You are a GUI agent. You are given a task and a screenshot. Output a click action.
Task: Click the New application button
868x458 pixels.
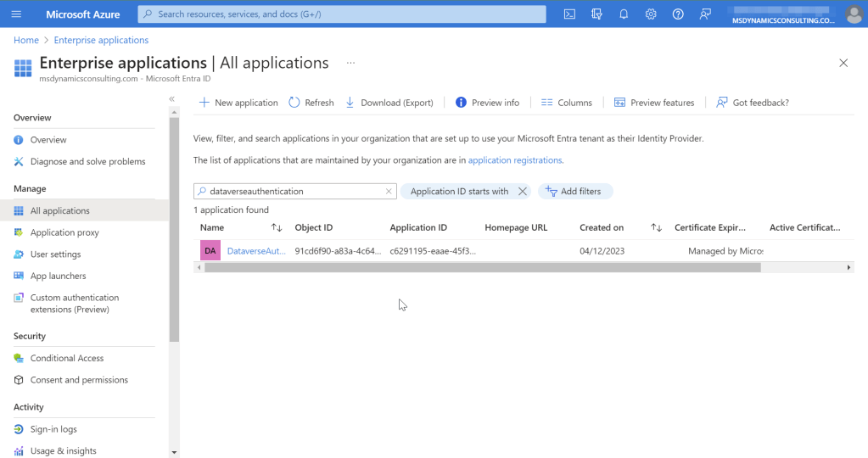click(x=238, y=103)
